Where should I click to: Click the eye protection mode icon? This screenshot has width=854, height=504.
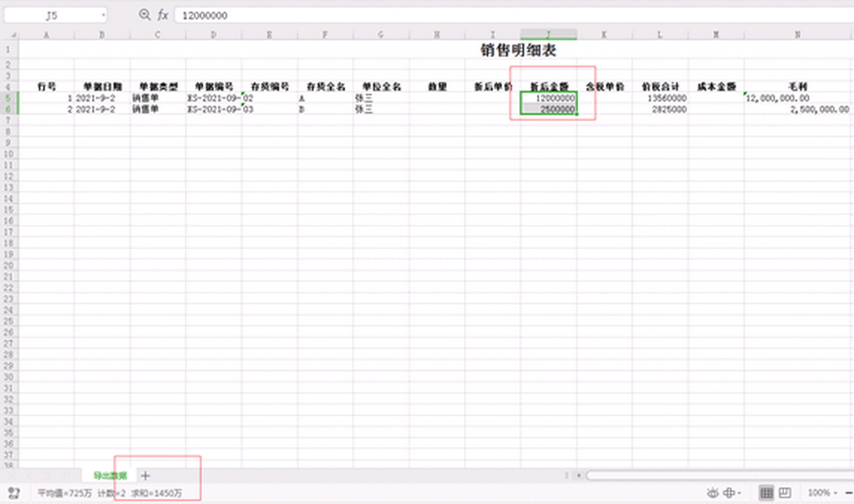[x=713, y=492]
